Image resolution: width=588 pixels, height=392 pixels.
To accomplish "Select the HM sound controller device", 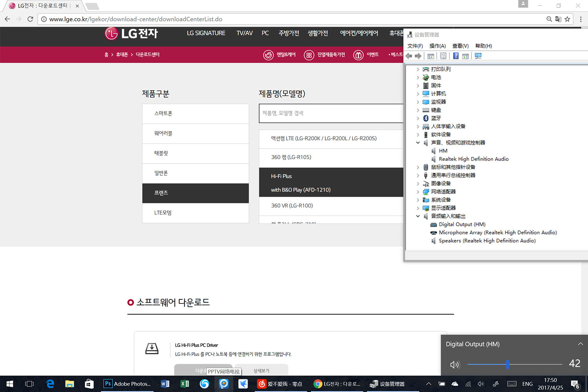I will (x=443, y=151).
